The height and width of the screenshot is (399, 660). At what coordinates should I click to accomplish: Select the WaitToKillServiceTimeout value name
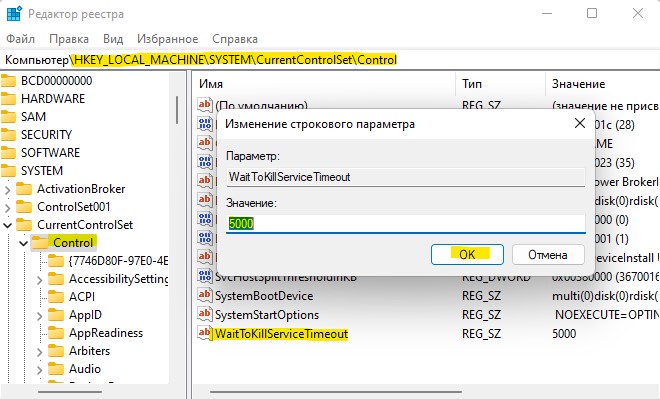(282, 334)
